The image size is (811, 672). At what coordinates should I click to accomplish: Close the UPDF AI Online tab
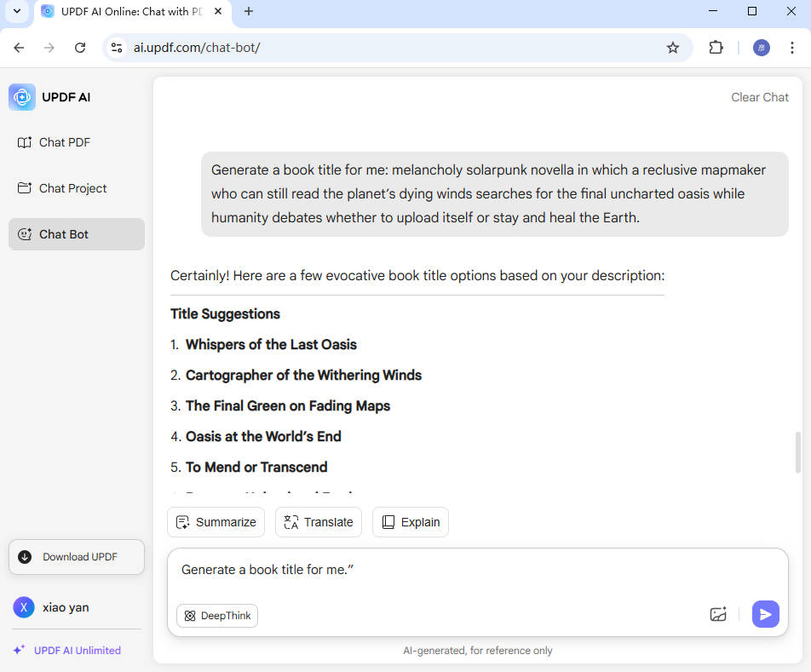click(x=218, y=11)
